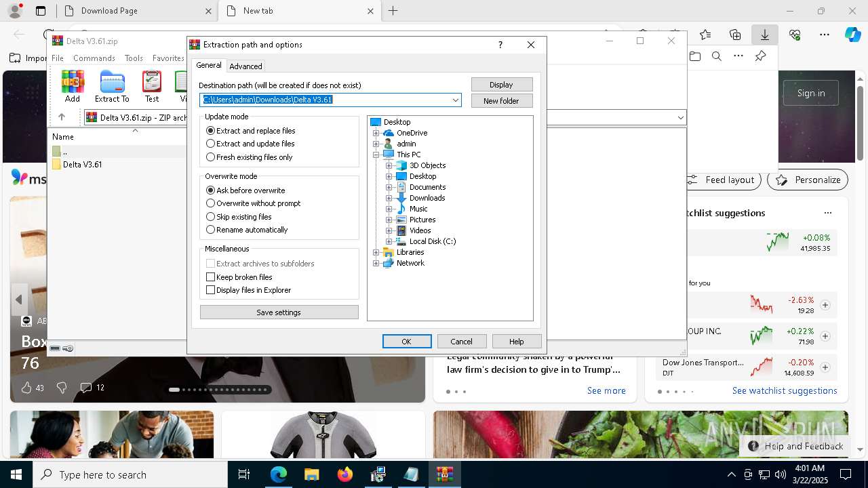
Task: Open comments on the news story
Action: 86,388
